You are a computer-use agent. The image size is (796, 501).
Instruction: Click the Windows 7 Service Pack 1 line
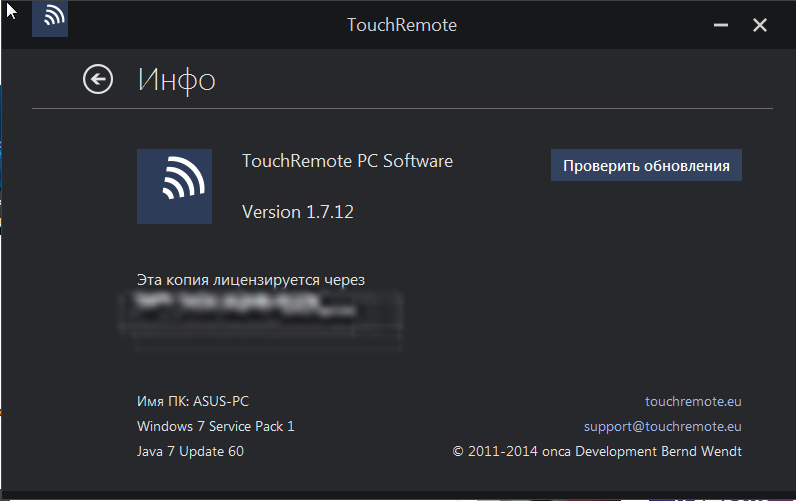pos(216,426)
